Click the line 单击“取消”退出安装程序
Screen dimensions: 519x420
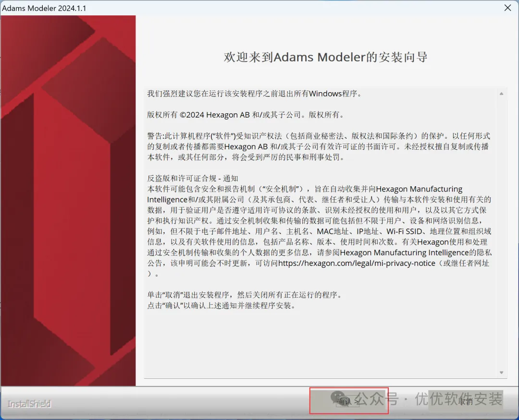tap(246, 295)
